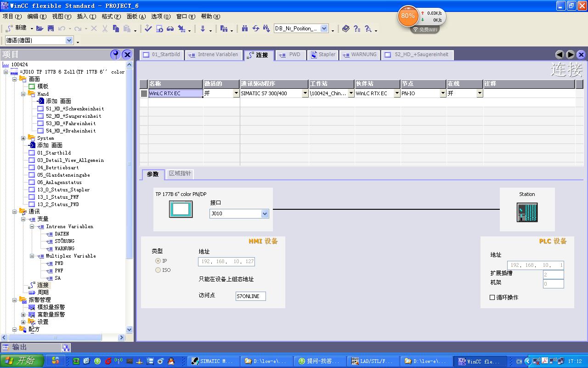This screenshot has width=588, height=368.
Task: Collapse the Hand folder in tree
Action: tap(23, 94)
